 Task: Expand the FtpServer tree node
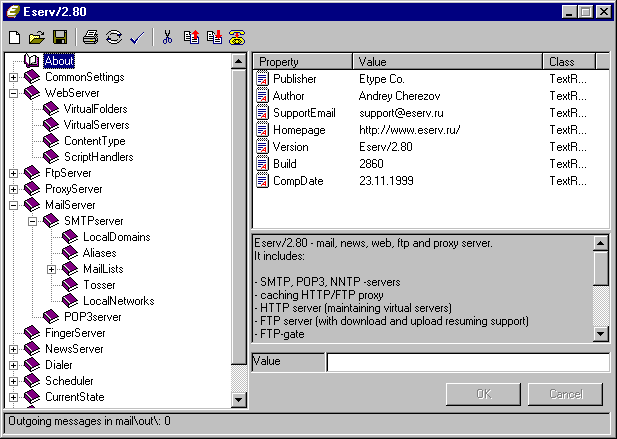[x=13, y=173]
